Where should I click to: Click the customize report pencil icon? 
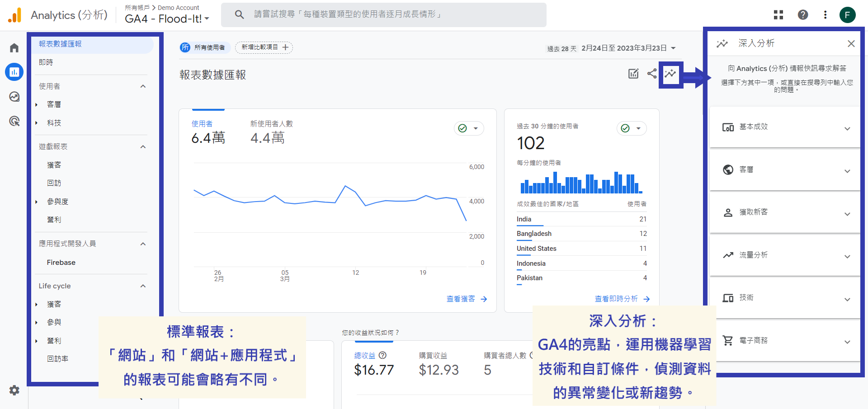[633, 74]
